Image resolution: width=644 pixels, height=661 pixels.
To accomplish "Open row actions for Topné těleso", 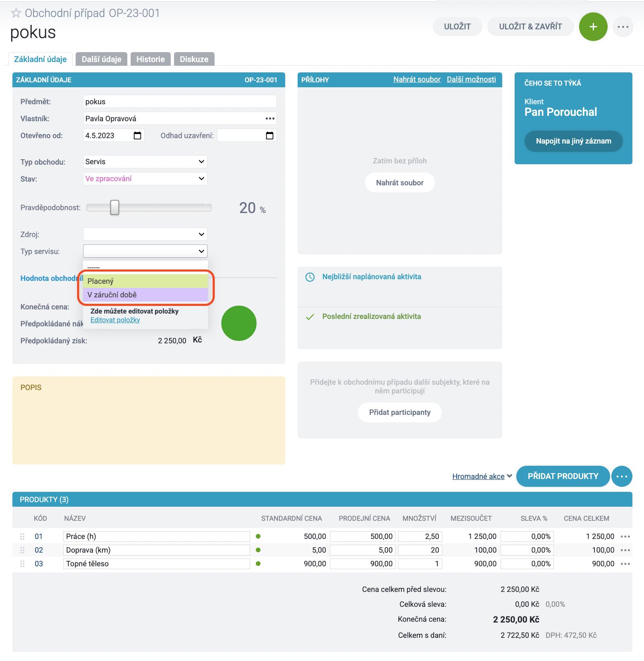I will [x=625, y=564].
